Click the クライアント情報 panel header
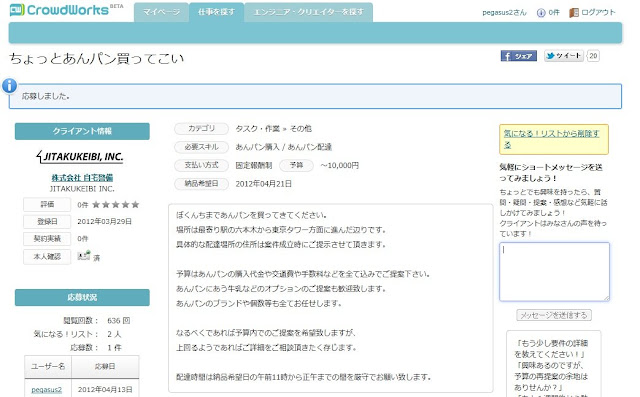Image resolution: width=640 pixels, height=397 pixels. (x=82, y=131)
